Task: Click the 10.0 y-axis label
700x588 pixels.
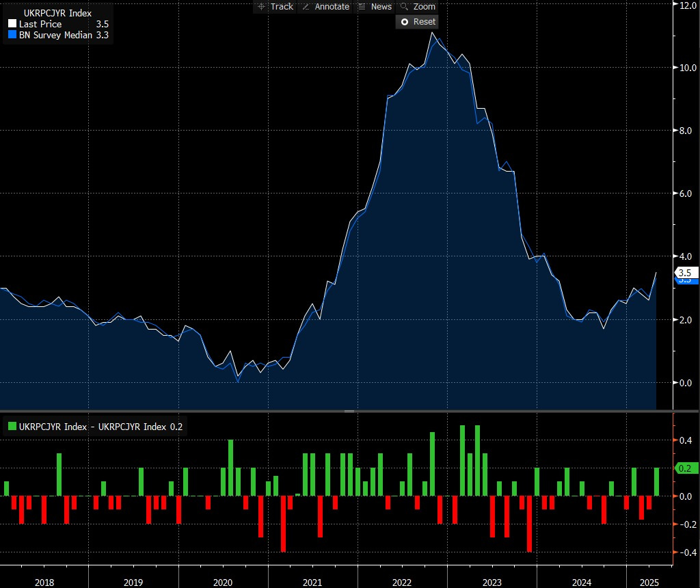Action: [x=688, y=68]
